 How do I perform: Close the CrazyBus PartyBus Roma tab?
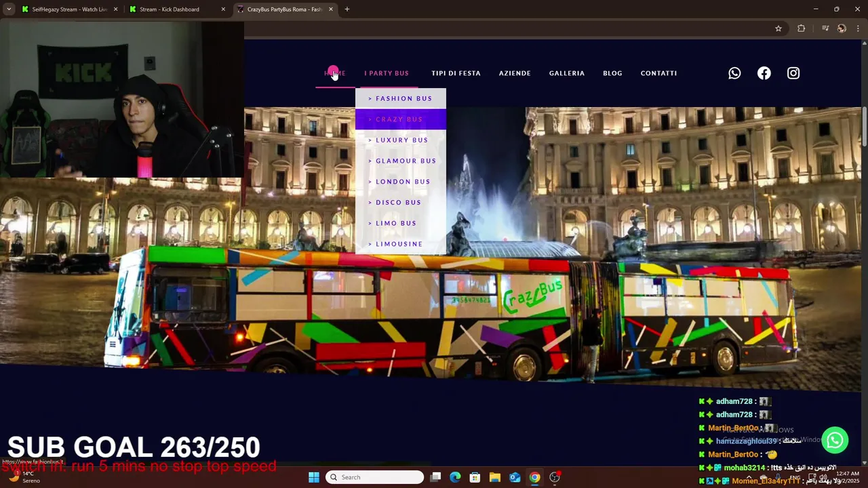(331, 9)
